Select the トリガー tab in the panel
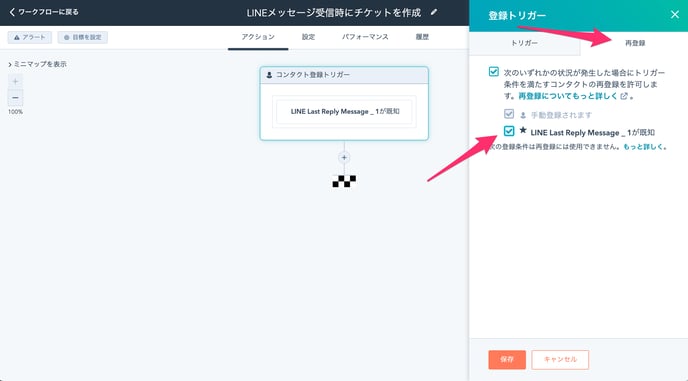688x381 pixels. pyautogui.click(x=524, y=43)
